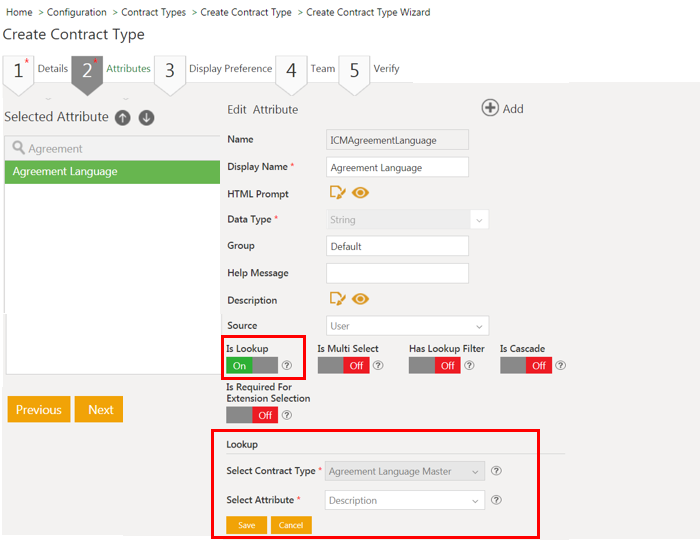Image resolution: width=700 pixels, height=546 pixels.
Task: Edit the Description with pencil icon
Action: point(337,299)
